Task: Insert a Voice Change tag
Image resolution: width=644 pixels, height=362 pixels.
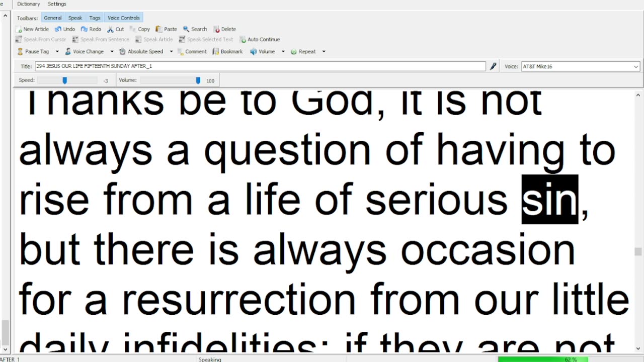Action: (85, 51)
